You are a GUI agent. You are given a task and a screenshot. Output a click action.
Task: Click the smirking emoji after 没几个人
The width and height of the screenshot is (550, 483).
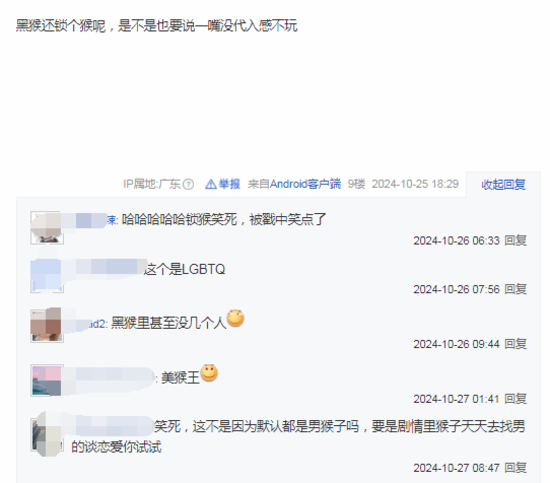[235, 318]
